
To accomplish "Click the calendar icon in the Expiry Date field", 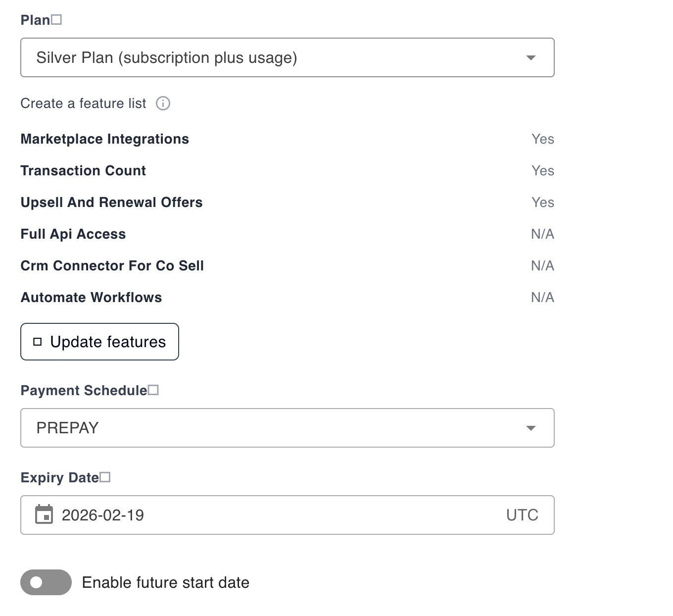I will click(44, 515).
